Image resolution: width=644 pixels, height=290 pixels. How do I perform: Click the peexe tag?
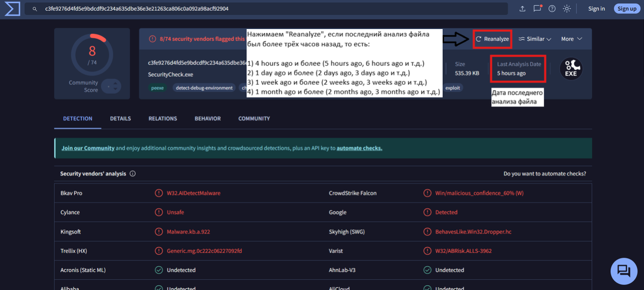[157, 88]
